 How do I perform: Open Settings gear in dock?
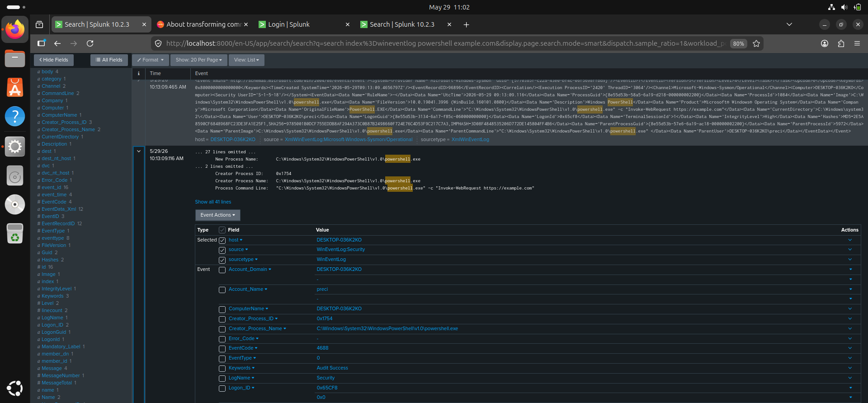click(15, 146)
